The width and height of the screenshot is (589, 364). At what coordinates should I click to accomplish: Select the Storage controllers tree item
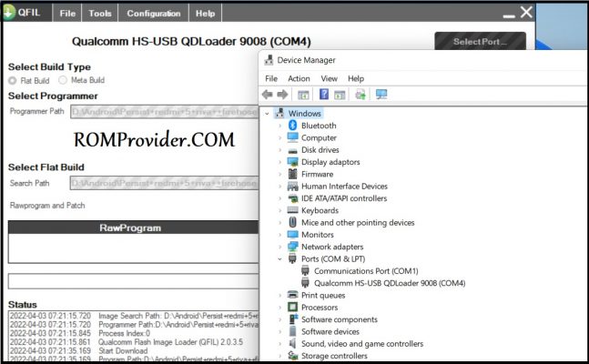point(334,356)
